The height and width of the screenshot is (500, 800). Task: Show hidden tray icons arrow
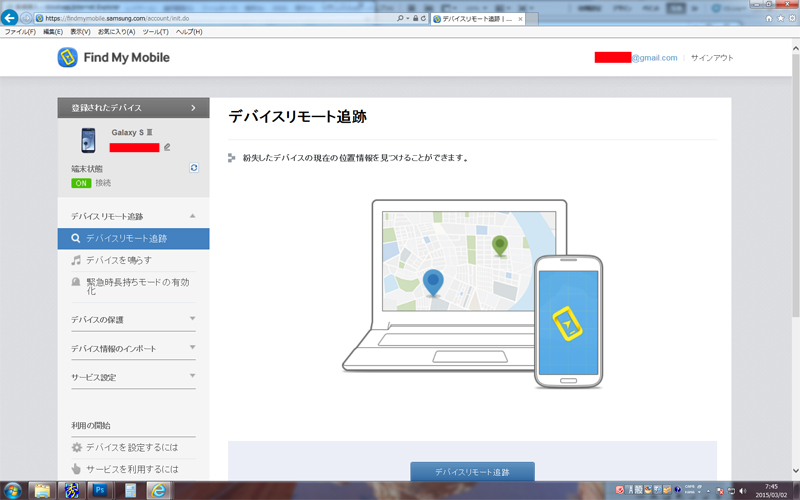click(x=708, y=491)
